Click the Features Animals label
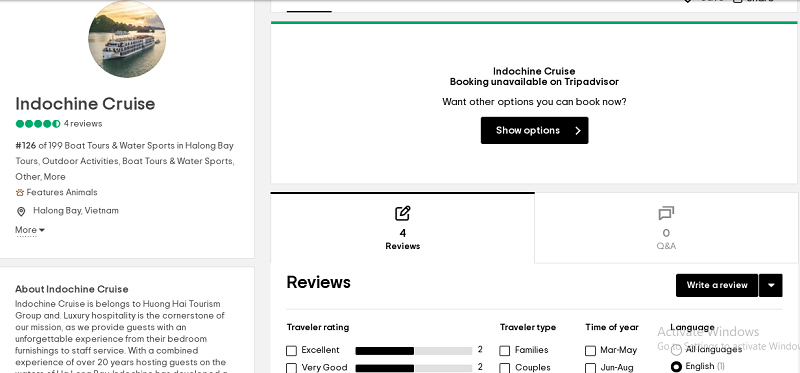Screen dimensions: 800x373 (x=62, y=192)
